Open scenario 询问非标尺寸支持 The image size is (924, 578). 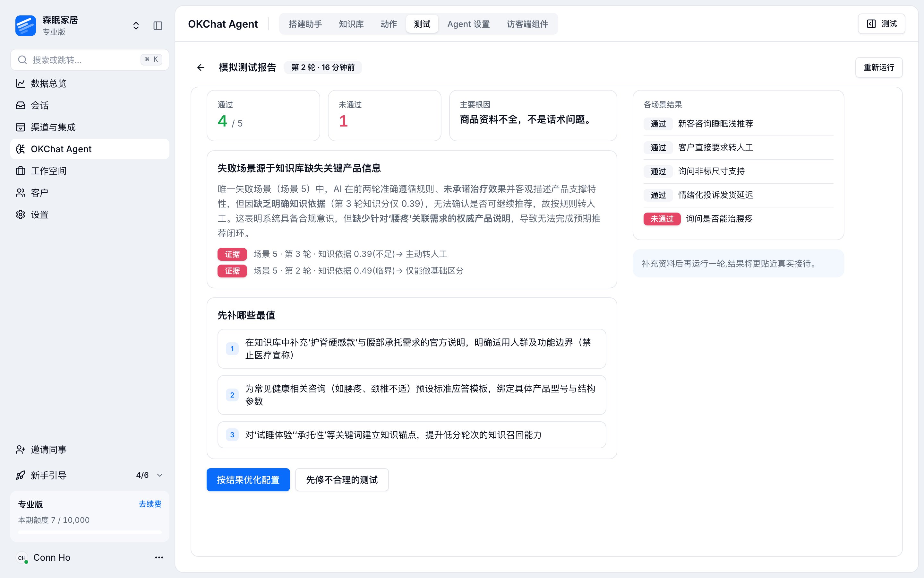[738, 171]
